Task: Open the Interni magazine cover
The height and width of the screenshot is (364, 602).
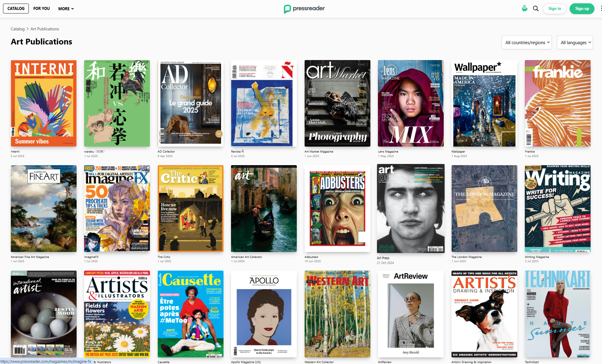Action: [x=44, y=103]
